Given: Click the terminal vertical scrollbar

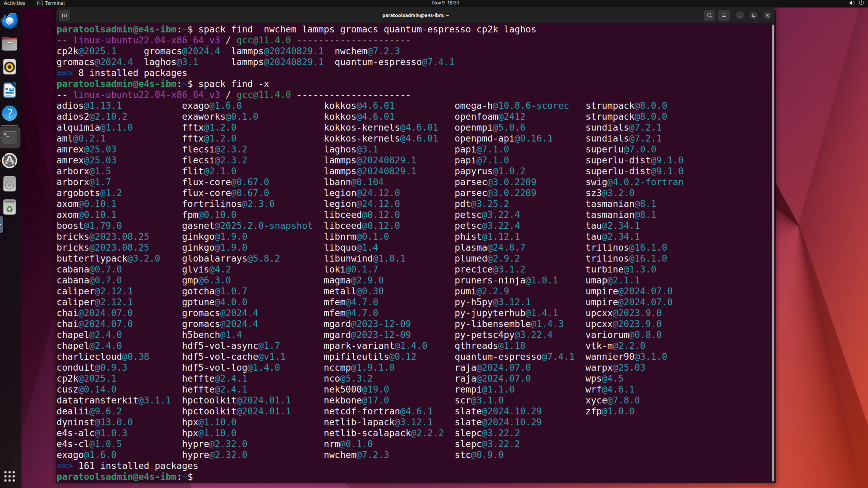Looking at the screenshot, I should click(773, 252).
